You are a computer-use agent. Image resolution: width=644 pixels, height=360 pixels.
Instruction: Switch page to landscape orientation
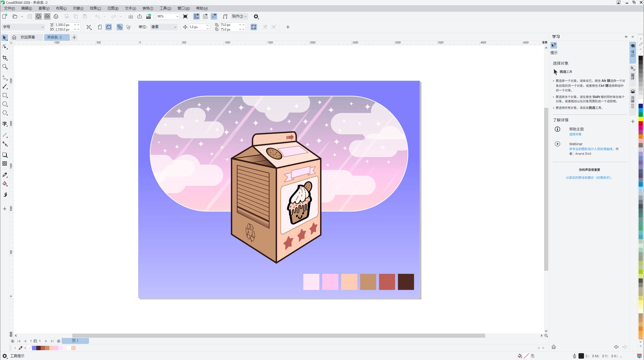pyautogui.click(x=109, y=27)
